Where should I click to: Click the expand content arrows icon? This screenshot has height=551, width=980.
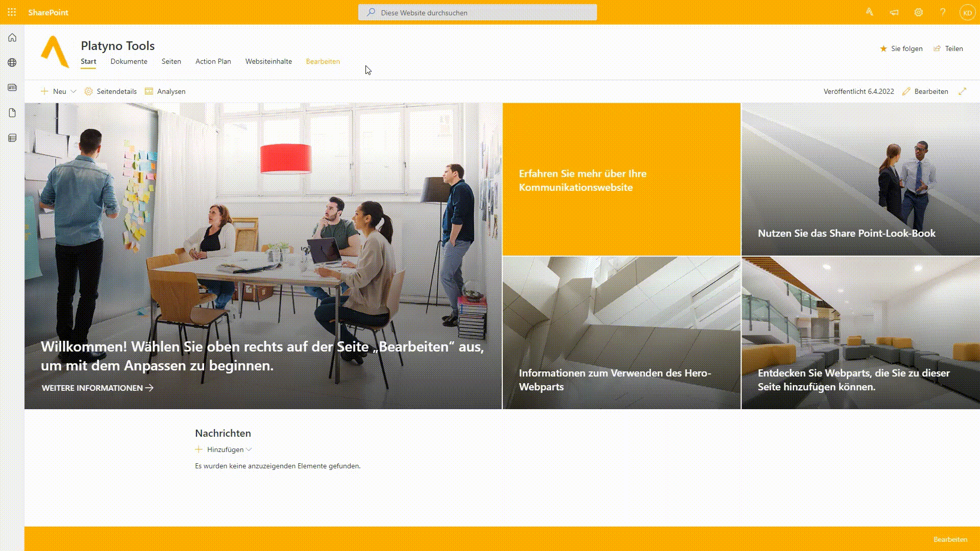pyautogui.click(x=962, y=91)
